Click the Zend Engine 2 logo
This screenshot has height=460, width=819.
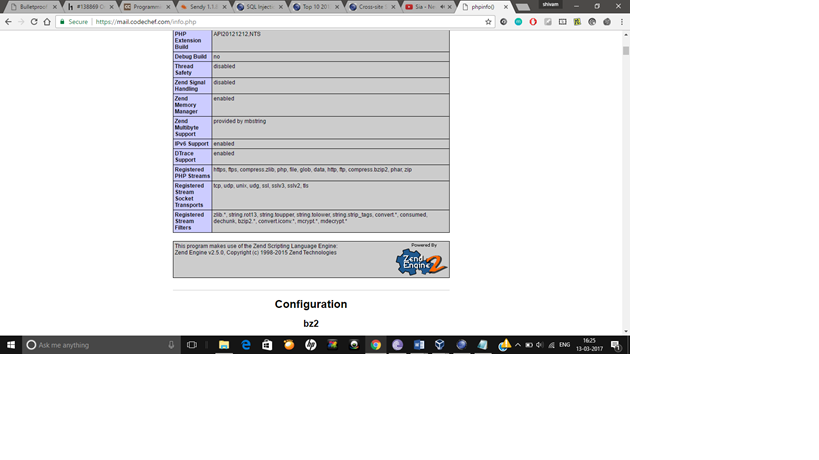pos(422,262)
